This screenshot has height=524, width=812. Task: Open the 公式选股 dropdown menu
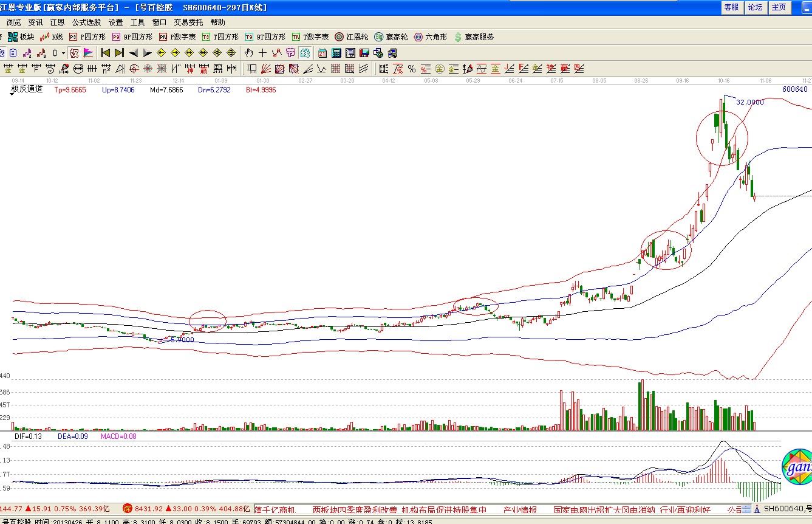(86, 22)
